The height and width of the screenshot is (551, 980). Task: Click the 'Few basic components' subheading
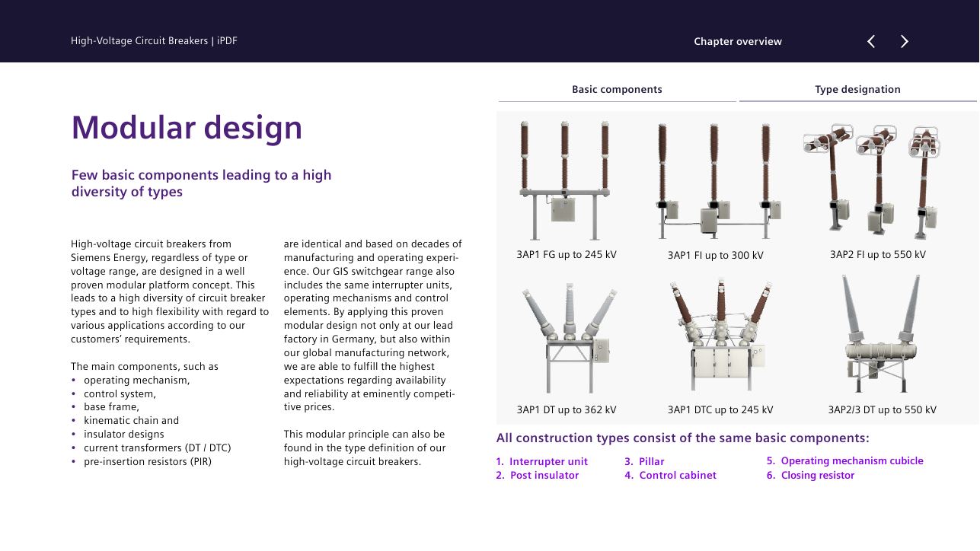pos(202,183)
